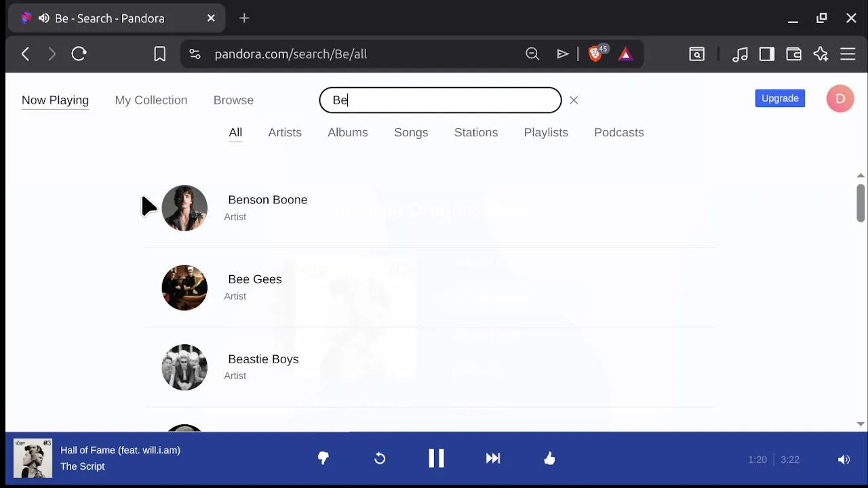Filter search results by Artists
Viewport: 868px width, 488px height.
(285, 133)
